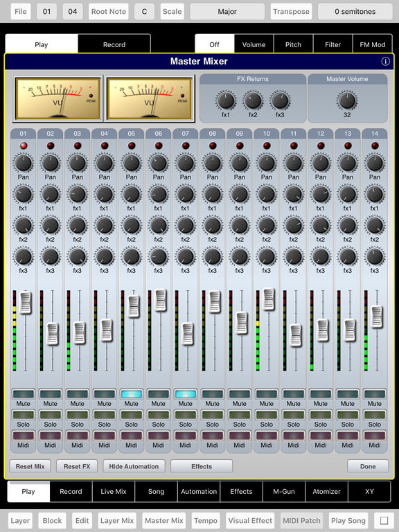399x532 pixels.
Task: Select the Master Volume knob
Action: tap(347, 100)
